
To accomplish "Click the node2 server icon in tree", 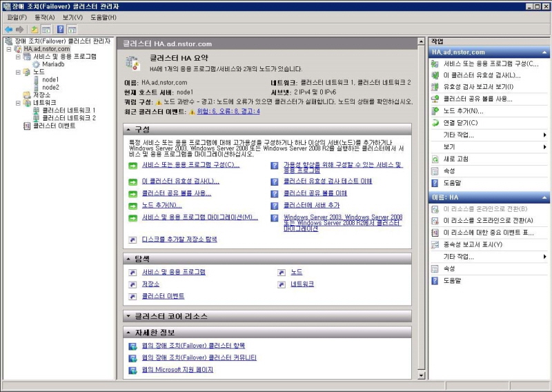I will [36, 88].
